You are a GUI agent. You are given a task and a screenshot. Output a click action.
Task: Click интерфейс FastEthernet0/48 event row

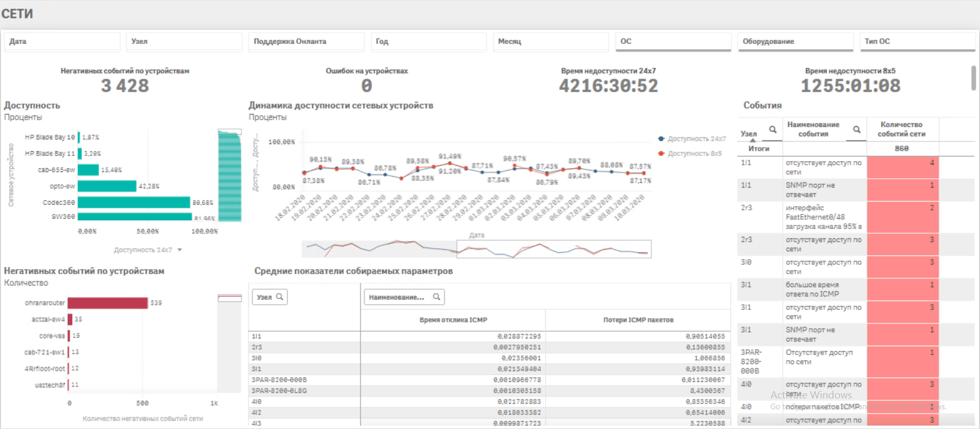823,217
